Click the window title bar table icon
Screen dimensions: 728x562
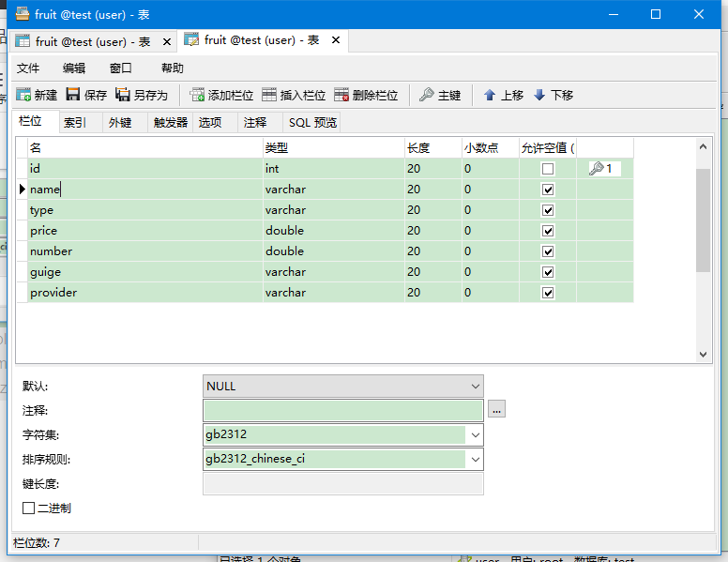pos(23,14)
